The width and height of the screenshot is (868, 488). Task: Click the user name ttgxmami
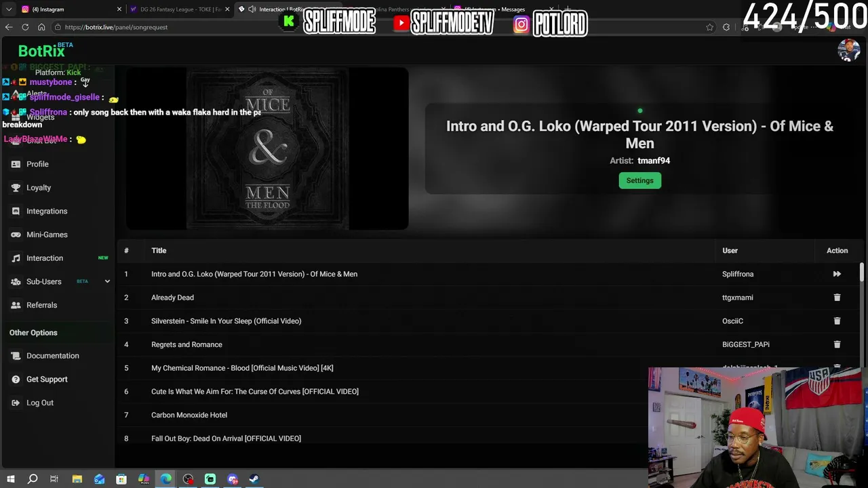(x=737, y=298)
